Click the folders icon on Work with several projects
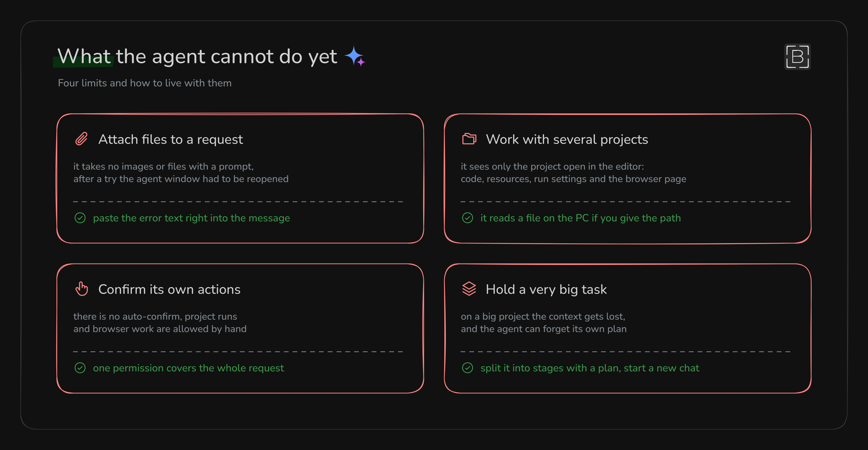This screenshot has width=868, height=450. point(469,139)
